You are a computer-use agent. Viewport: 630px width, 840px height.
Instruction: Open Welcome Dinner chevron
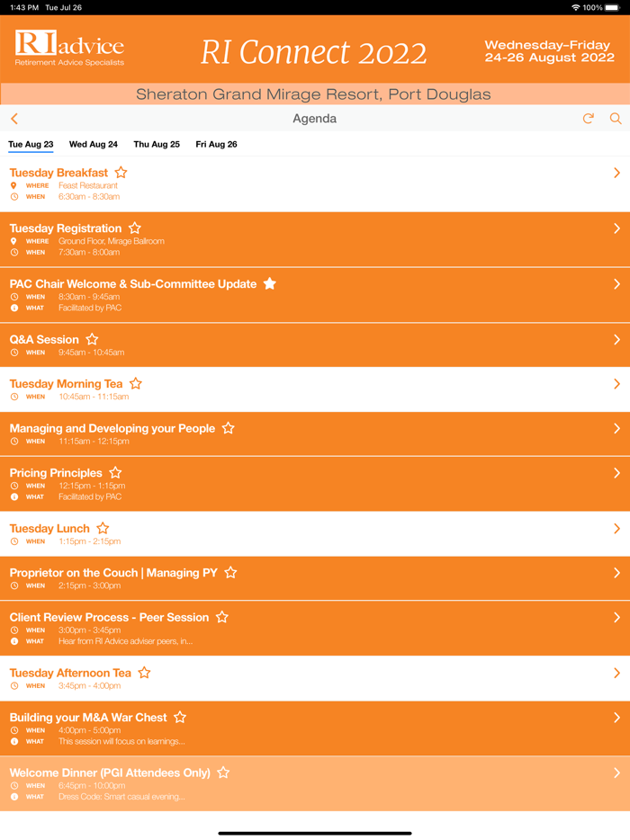coord(616,773)
